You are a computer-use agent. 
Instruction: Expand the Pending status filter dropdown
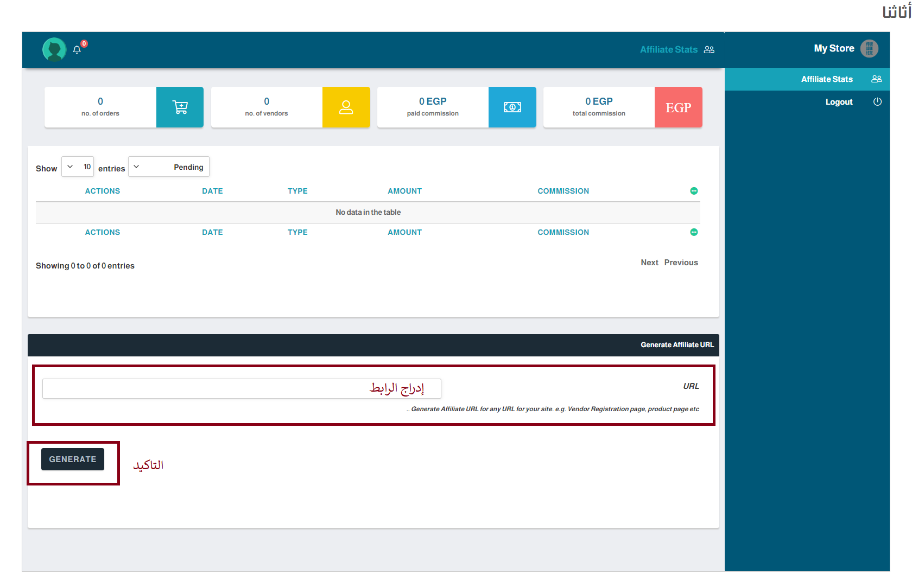pyautogui.click(x=169, y=167)
